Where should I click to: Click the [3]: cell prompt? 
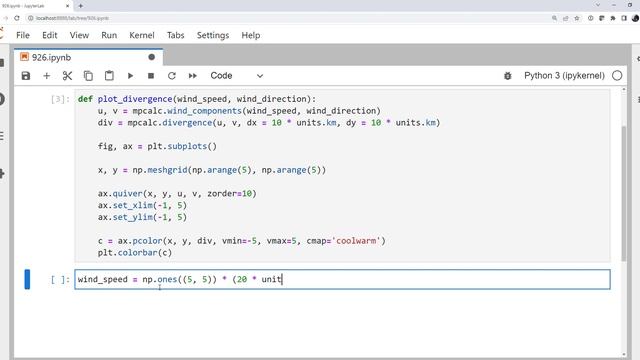pyautogui.click(x=60, y=99)
